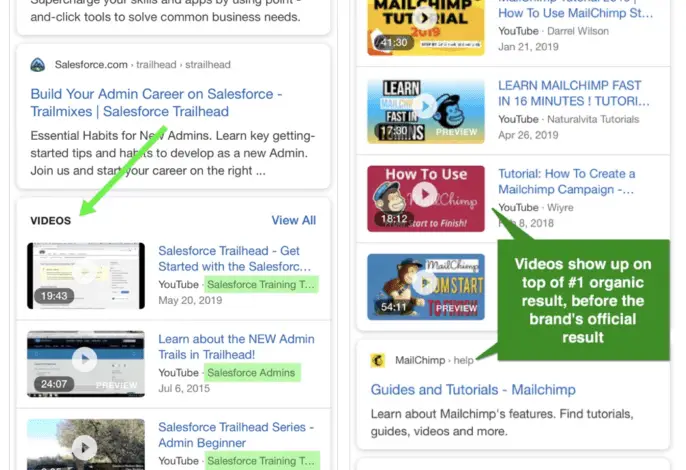Viewport: 686px width, 470px height.
Task: Click the Salesforce.com trailhead breadcrumb
Action: pos(143,65)
